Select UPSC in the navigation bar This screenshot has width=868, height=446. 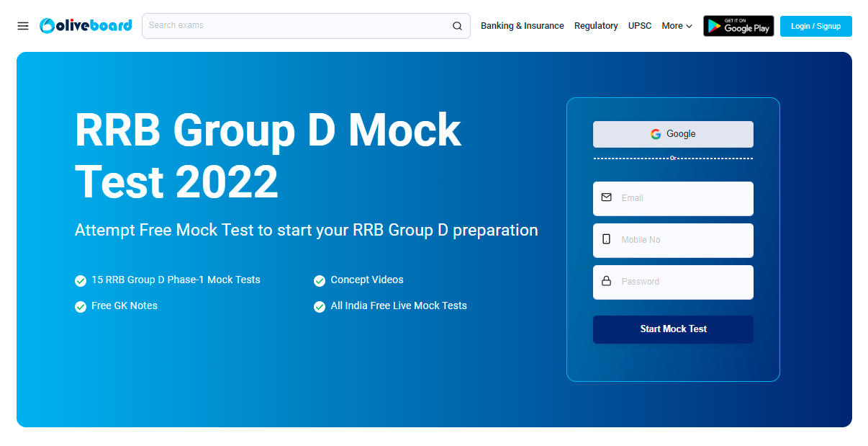pos(640,26)
